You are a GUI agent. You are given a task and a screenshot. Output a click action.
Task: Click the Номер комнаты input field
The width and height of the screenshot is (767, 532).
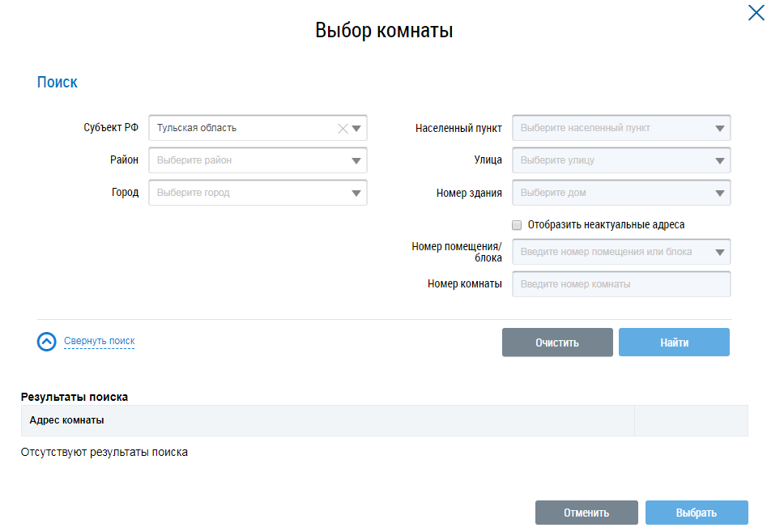(620, 284)
